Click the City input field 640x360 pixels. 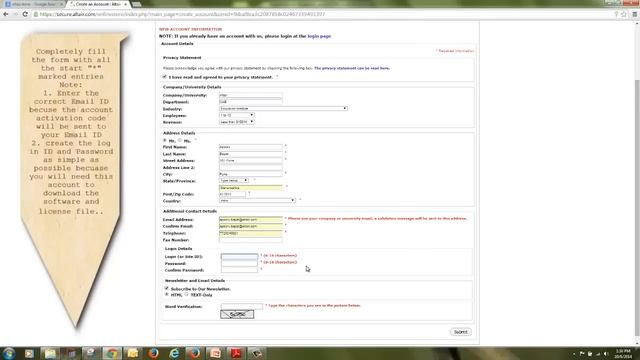(x=251, y=174)
